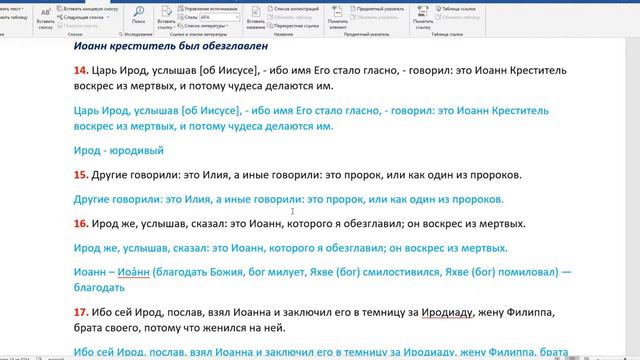
Task: Open the Поиск research magnifier tool
Action: pyautogui.click(x=138, y=15)
